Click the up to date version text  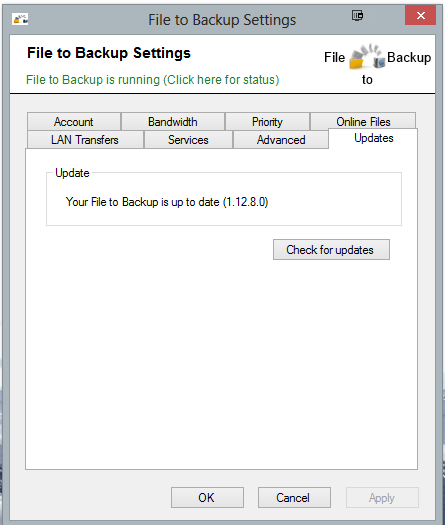click(167, 202)
